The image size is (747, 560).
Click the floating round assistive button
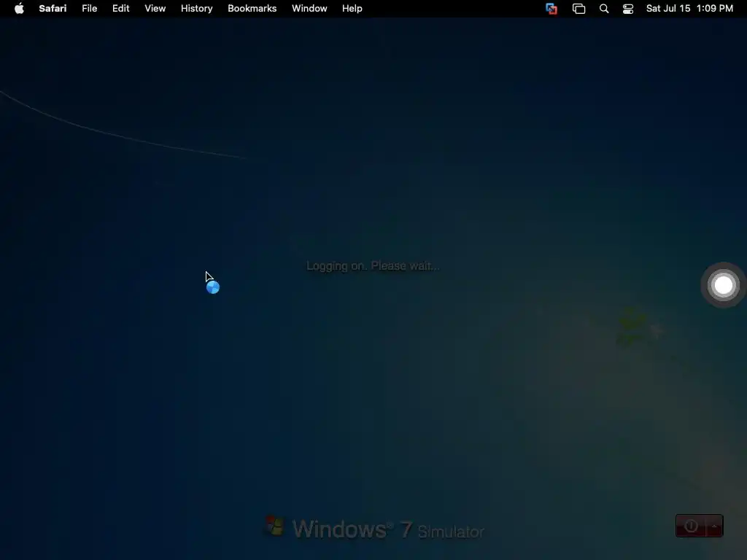pos(723,285)
